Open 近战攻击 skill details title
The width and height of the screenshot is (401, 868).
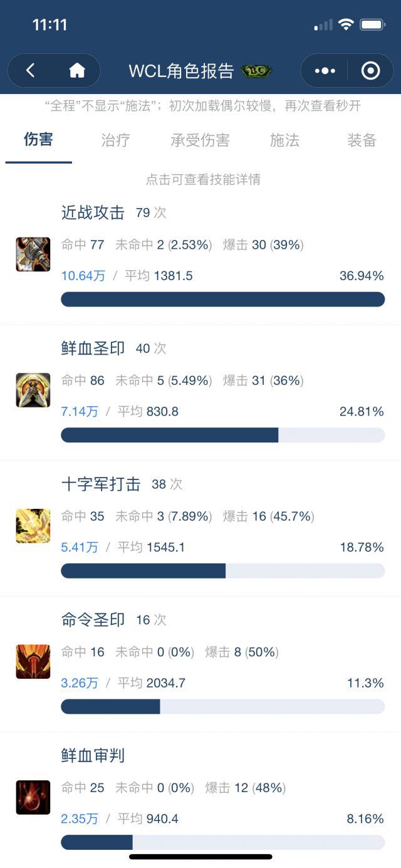coord(93,212)
